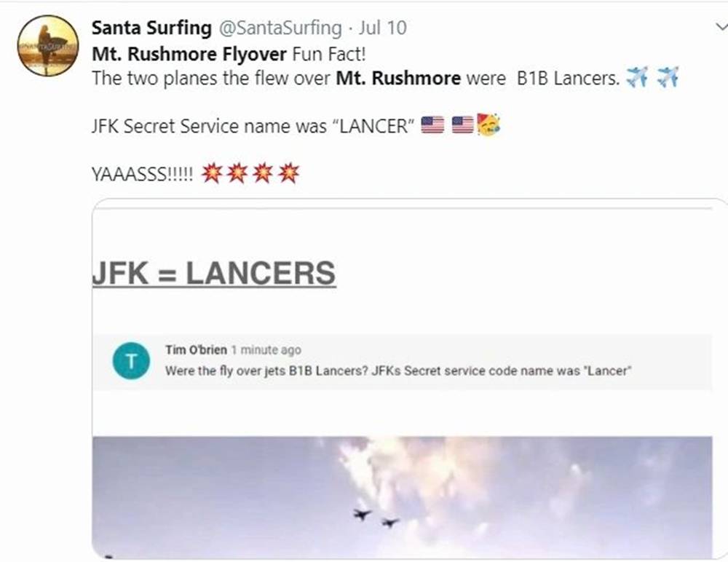Click the second American flag emoji
Viewport: 728px width, 562px height.
click(x=462, y=125)
